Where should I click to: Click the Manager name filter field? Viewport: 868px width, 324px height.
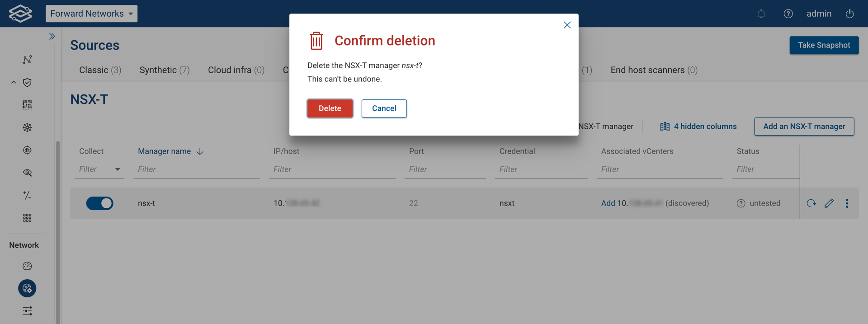[197, 169]
